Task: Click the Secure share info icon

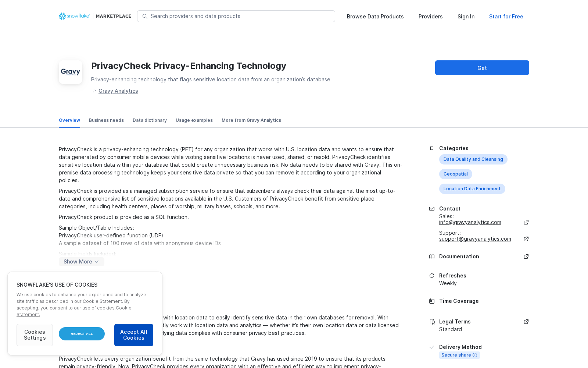Action: (475, 355)
